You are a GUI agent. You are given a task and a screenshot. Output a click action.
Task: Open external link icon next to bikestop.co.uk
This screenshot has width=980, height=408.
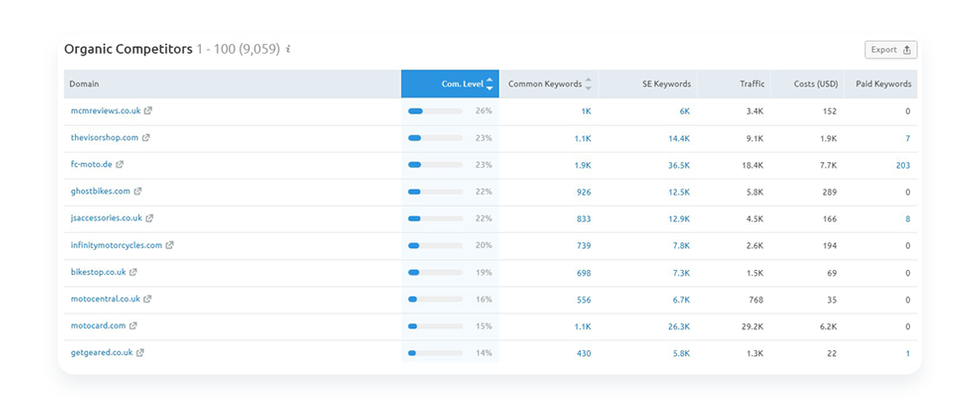click(133, 272)
